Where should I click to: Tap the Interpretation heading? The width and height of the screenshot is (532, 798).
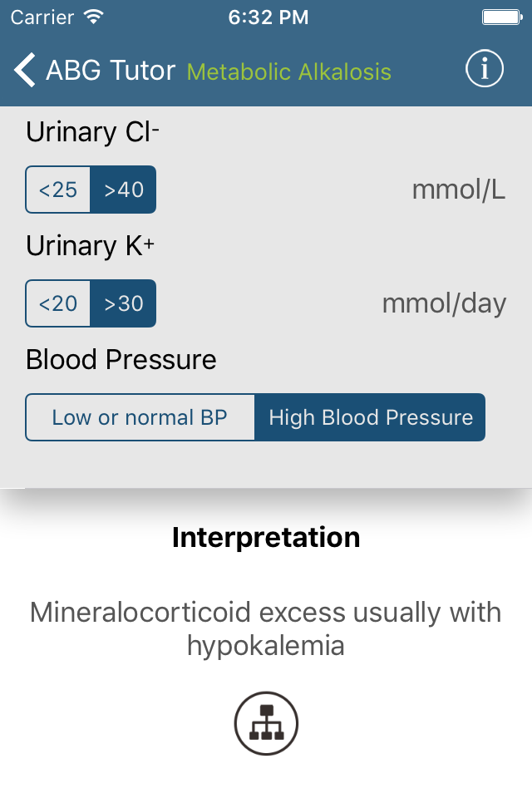point(266,538)
